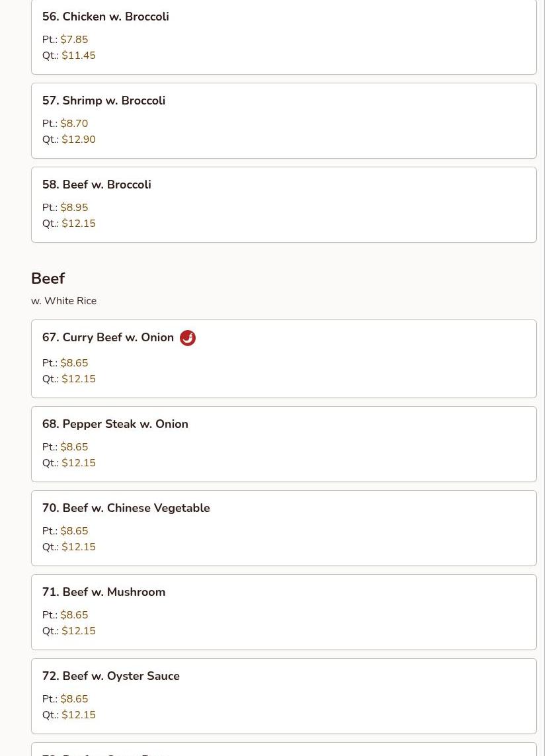Click the 'w. White Rice' subtitle text
This screenshot has height=756, width=558.
(x=63, y=301)
